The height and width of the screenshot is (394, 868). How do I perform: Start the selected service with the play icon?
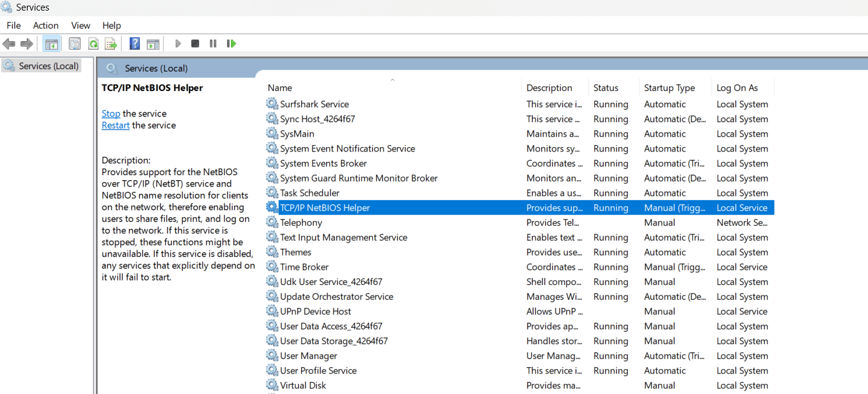[x=178, y=43]
